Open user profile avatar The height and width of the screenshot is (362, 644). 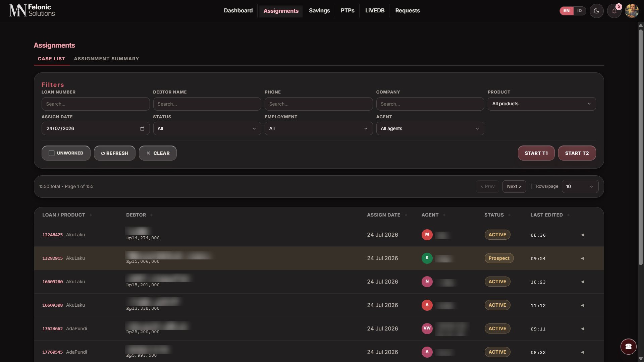[632, 11]
